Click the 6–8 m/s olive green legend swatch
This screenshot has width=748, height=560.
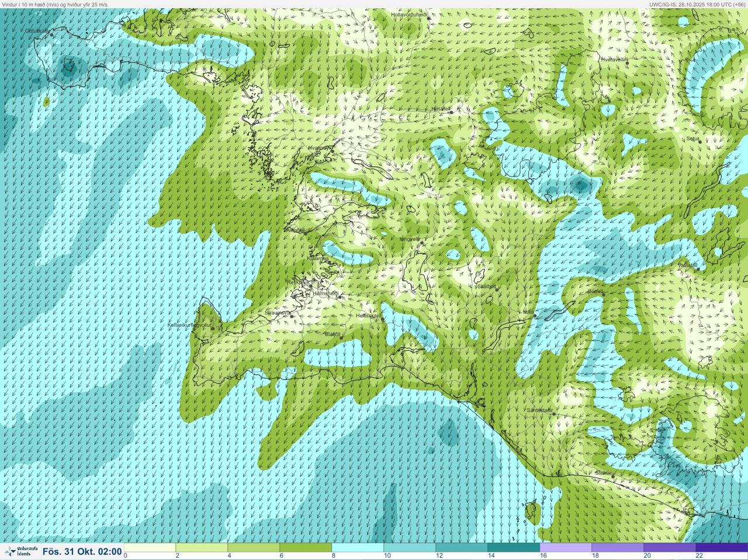pyautogui.click(x=306, y=548)
